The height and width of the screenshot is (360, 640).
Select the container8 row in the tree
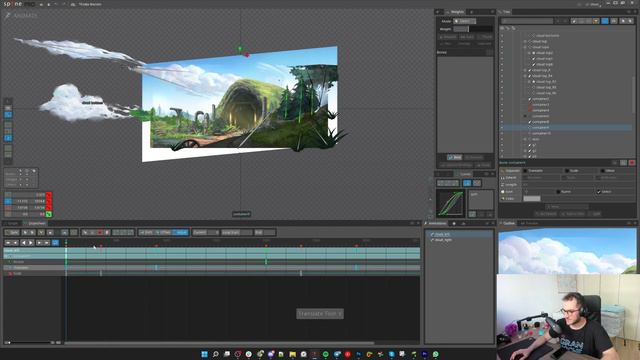coord(567,122)
